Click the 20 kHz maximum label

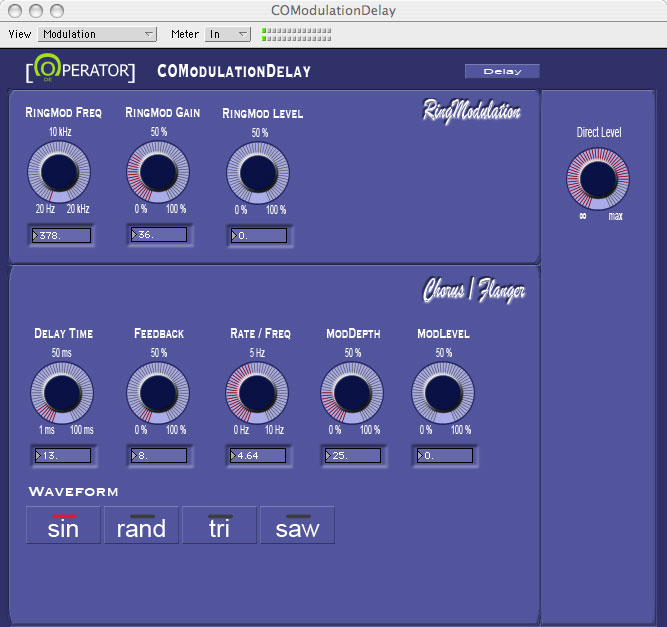coord(78,209)
